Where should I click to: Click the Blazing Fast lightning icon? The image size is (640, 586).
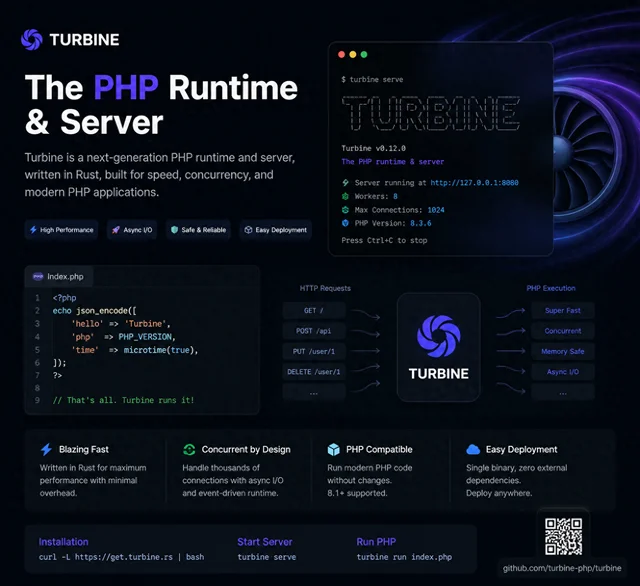pyautogui.click(x=47, y=449)
